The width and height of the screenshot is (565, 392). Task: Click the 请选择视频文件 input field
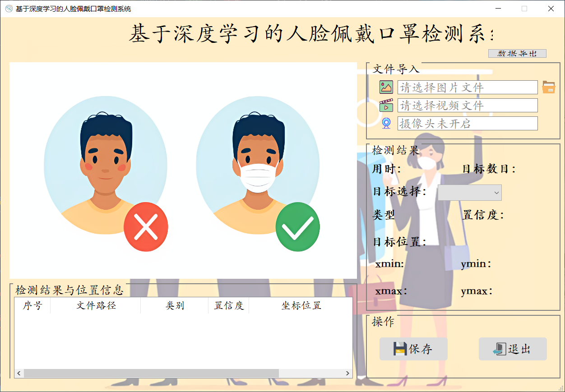tap(468, 105)
